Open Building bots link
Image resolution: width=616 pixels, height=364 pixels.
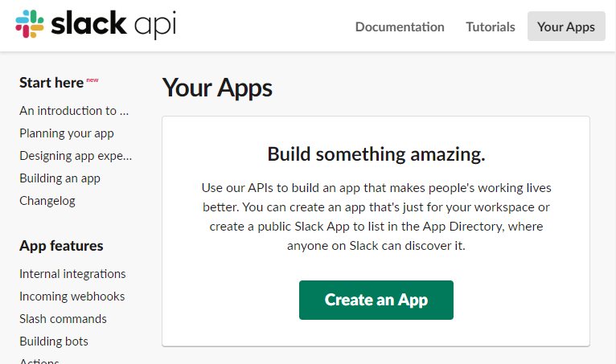54,342
